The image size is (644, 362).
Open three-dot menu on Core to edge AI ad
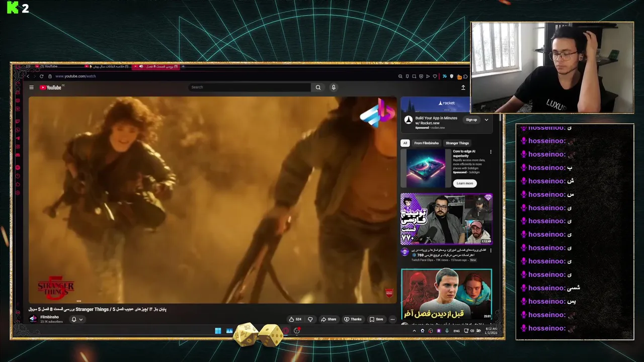pyautogui.click(x=491, y=152)
